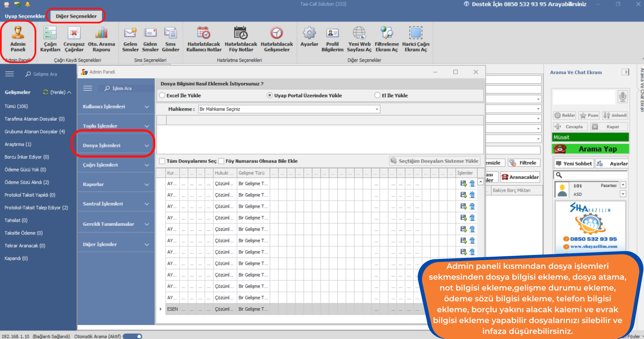
Task: Select Tümü (106) in Gelişmeler
Action: point(16,106)
